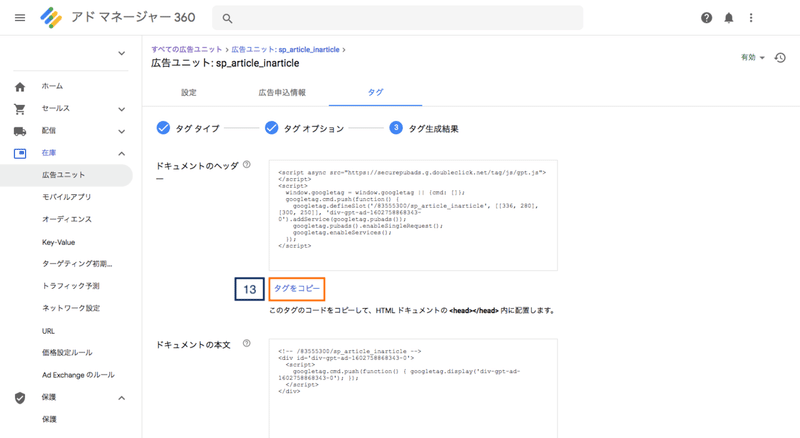The height and width of the screenshot is (438, 800).
Task: Open Ad Exchange のルール in sidebar
Action: (x=78, y=375)
